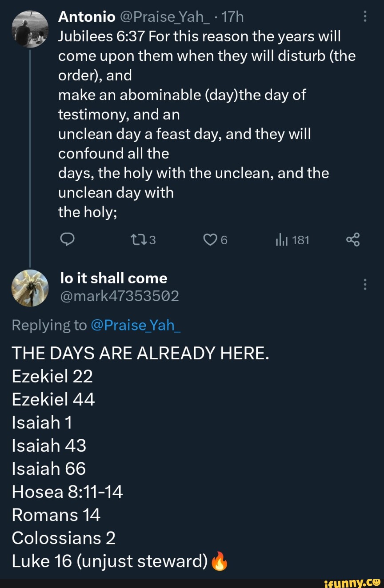The image size is (384, 588).
Task: Open the 17h timestamp link
Action: pyautogui.click(x=232, y=17)
